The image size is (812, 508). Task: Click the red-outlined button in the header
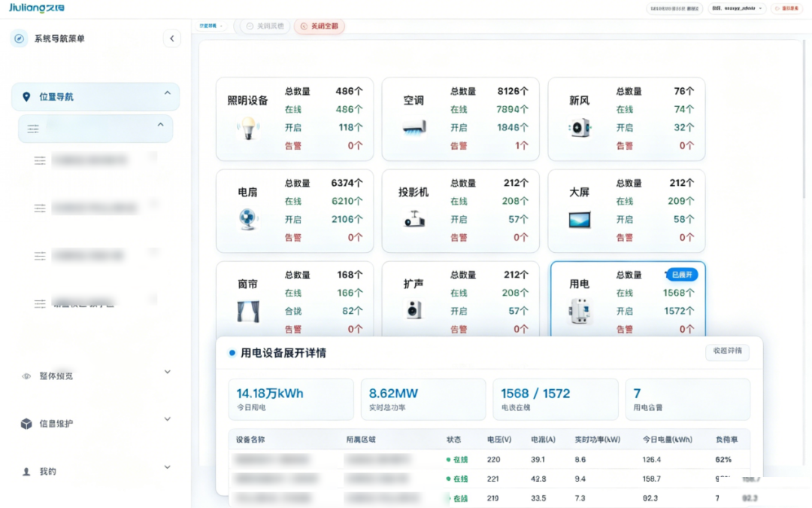(x=787, y=8)
